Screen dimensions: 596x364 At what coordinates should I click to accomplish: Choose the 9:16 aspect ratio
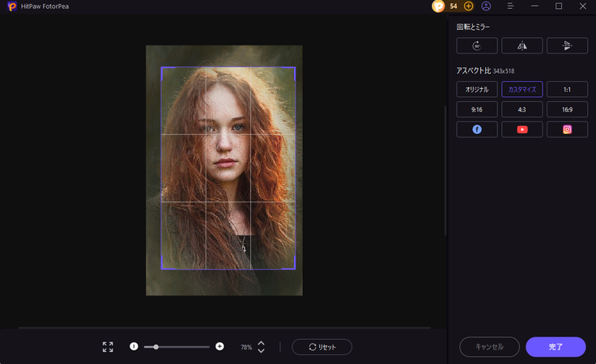(x=477, y=109)
